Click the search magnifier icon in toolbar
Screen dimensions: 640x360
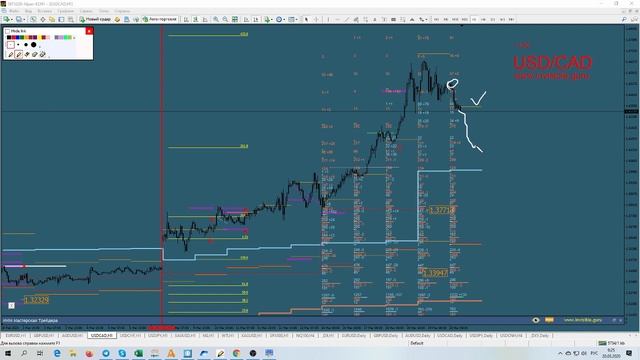(624, 19)
